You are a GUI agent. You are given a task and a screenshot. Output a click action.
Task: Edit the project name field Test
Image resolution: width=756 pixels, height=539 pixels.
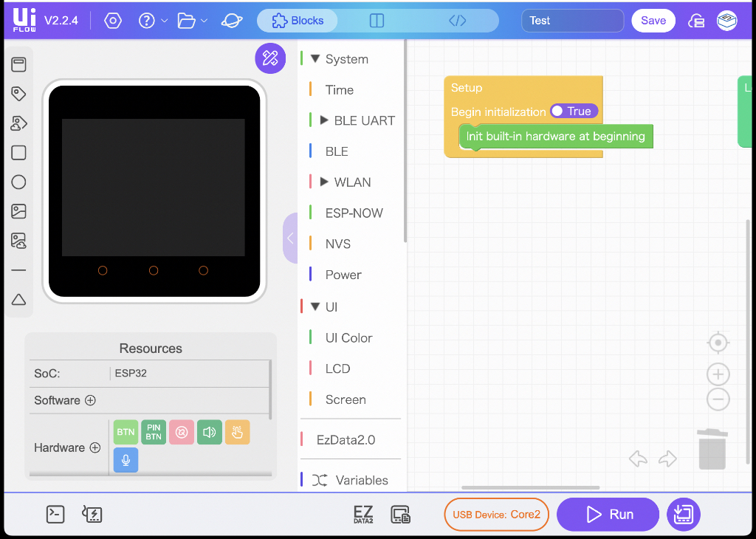(x=573, y=21)
